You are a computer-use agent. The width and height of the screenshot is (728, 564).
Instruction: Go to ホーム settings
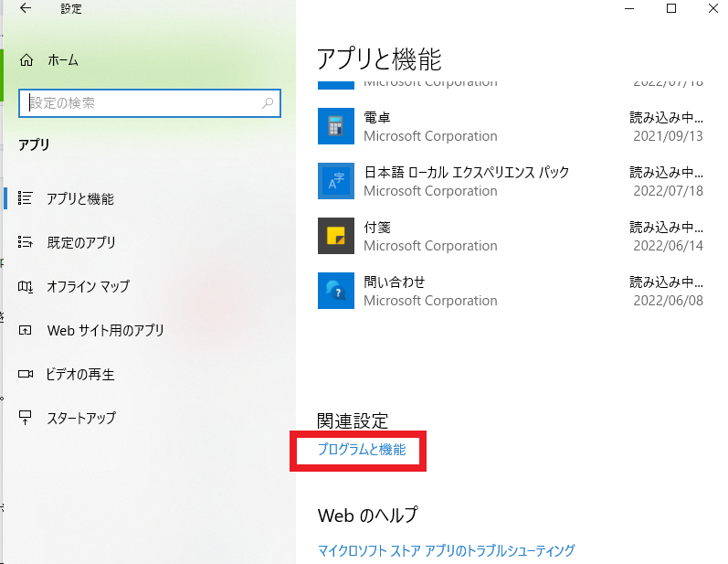click(62, 60)
